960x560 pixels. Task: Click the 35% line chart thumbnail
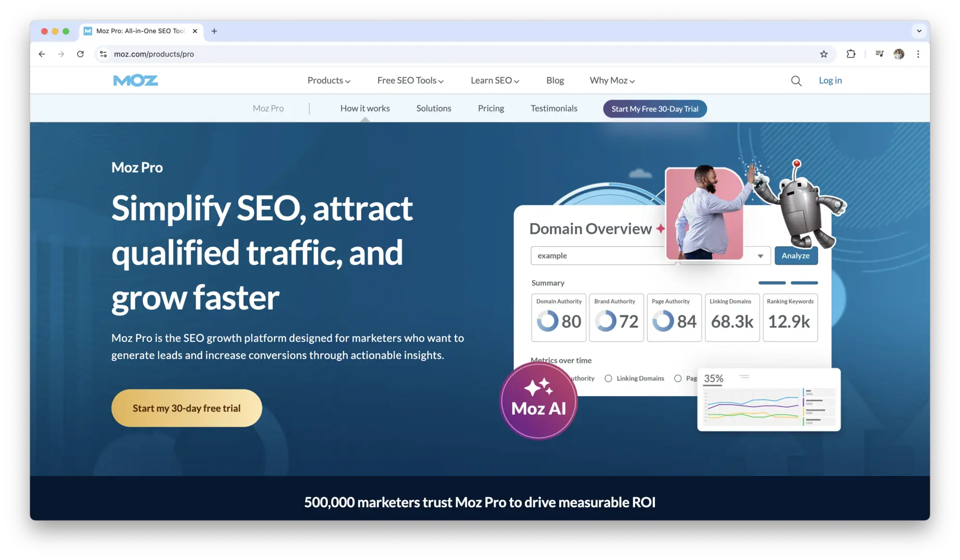(x=769, y=399)
